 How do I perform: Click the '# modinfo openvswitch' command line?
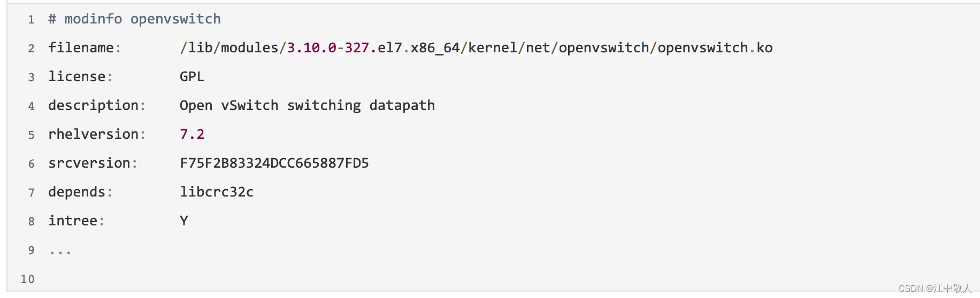(134, 19)
